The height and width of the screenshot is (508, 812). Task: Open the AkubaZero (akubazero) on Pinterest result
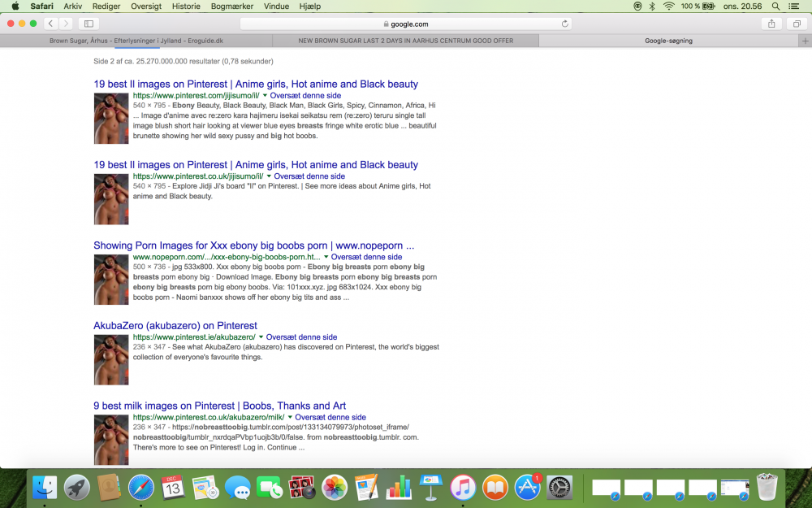175,326
